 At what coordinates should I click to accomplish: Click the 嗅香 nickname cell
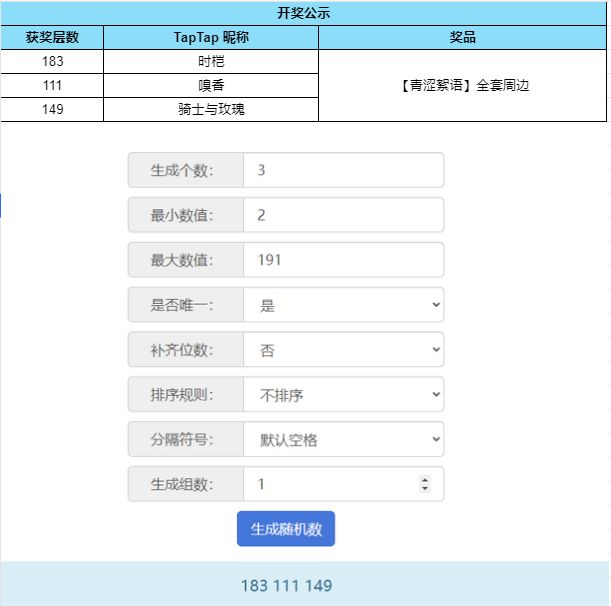click(x=211, y=85)
